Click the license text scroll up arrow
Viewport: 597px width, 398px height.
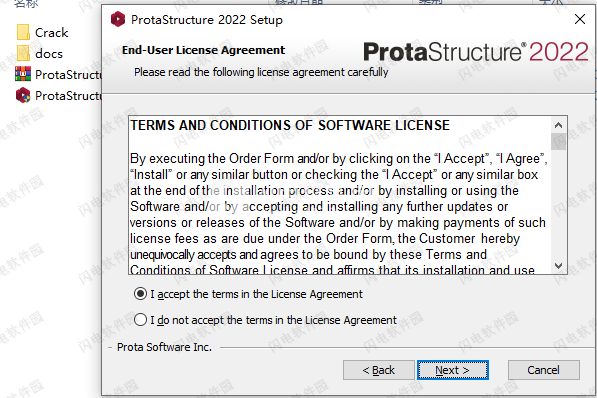click(559, 125)
